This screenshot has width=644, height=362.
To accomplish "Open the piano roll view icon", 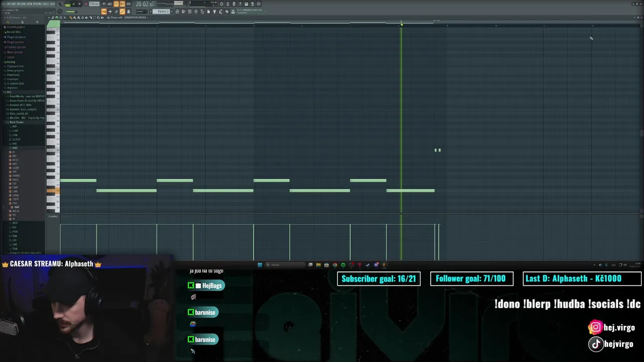I will coord(184,12).
